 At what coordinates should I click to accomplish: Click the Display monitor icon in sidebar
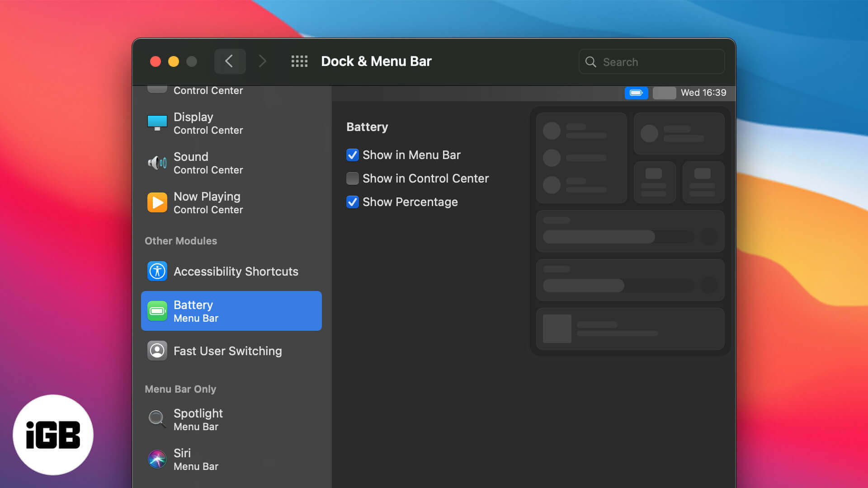pos(157,123)
